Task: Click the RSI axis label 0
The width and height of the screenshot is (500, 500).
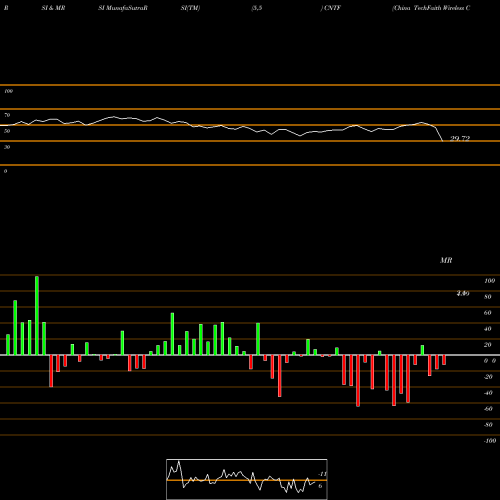Action: pyautogui.click(x=5, y=171)
